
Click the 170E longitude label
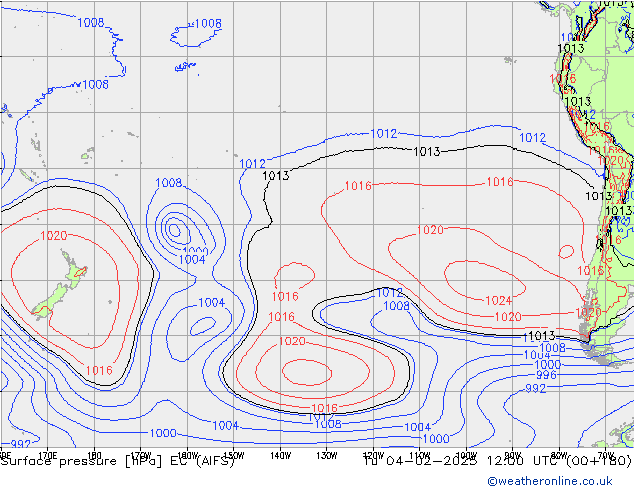pyautogui.click(x=48, y=454)
